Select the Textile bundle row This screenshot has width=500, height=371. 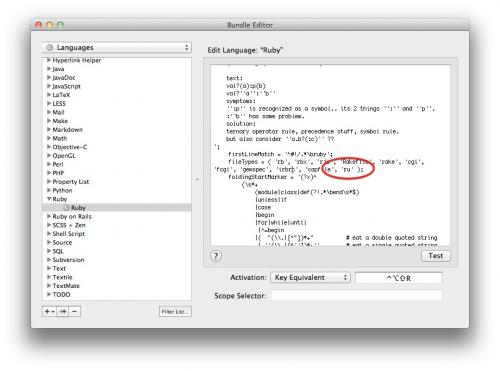(117, 277)
